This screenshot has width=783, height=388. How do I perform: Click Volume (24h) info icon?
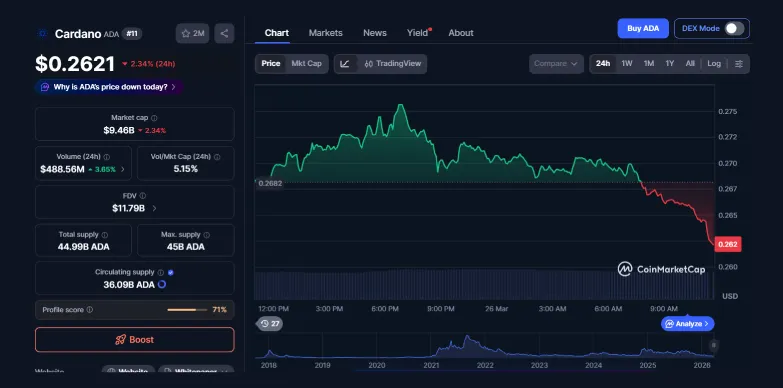pos(107,157)
